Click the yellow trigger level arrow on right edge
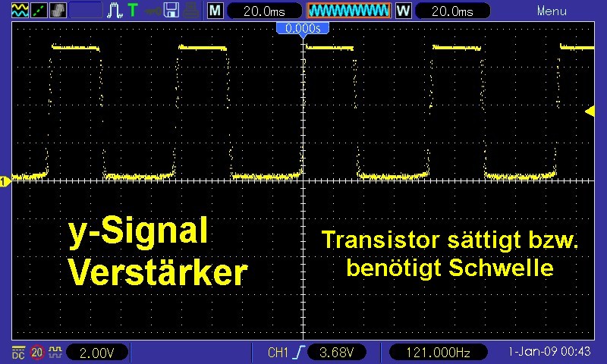 [x=590, y=111]
